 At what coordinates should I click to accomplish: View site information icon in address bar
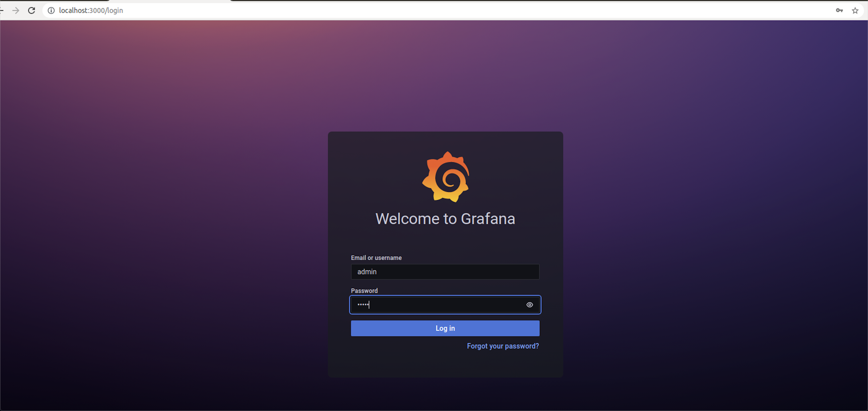[51, 10]
